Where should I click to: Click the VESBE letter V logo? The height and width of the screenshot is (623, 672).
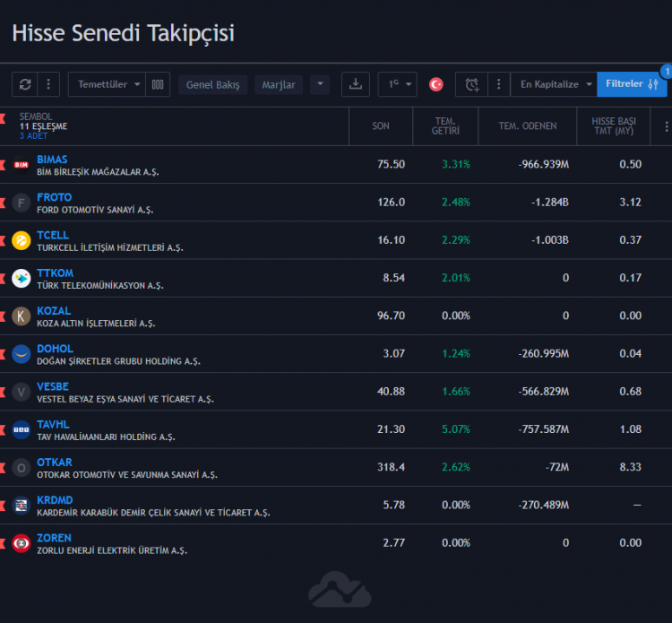tap(21, 392)
